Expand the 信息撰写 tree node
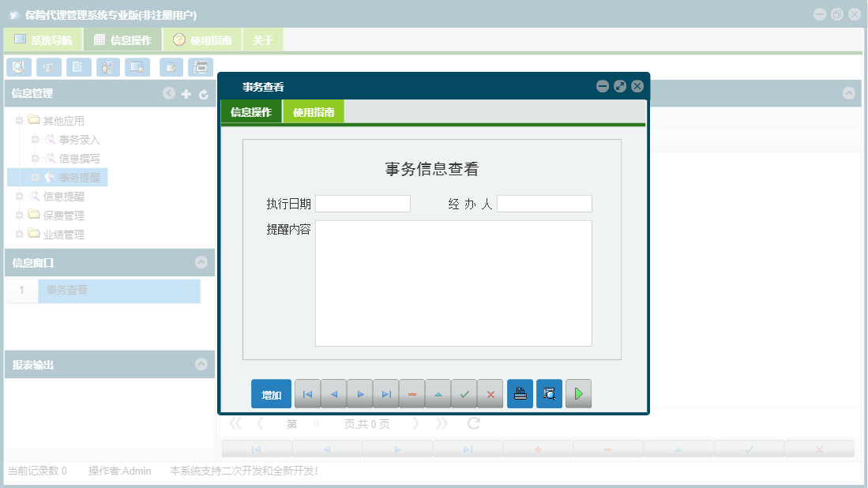 pyautogui.click(x=35, y=158)
